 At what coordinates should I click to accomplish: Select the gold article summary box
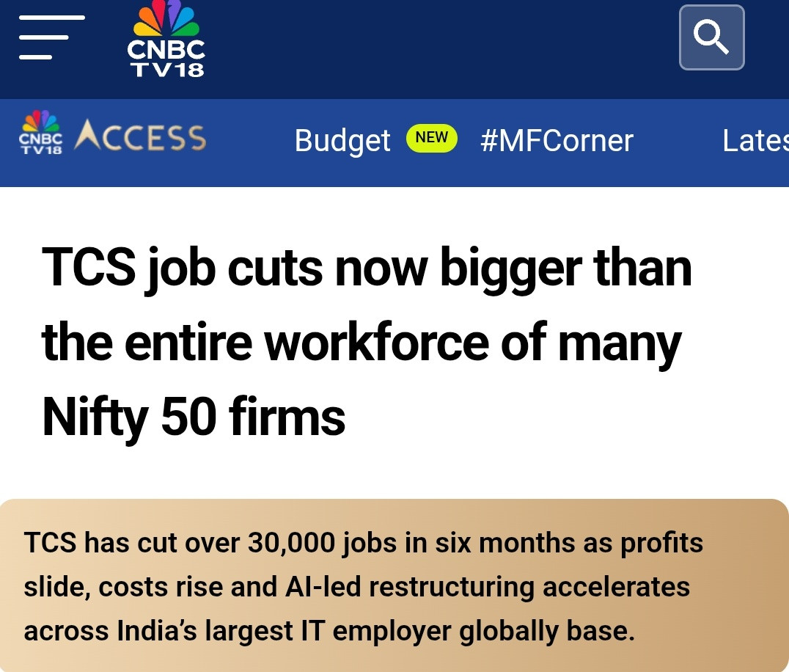[x=394, y=585]
